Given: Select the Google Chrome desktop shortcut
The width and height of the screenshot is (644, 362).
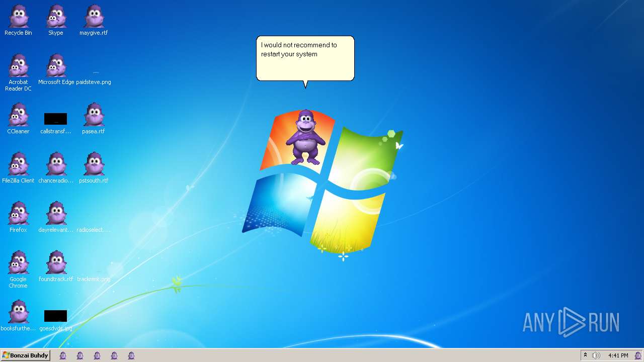Looking at the screenshot, I should pyautogui.click(x=18, y=270).
